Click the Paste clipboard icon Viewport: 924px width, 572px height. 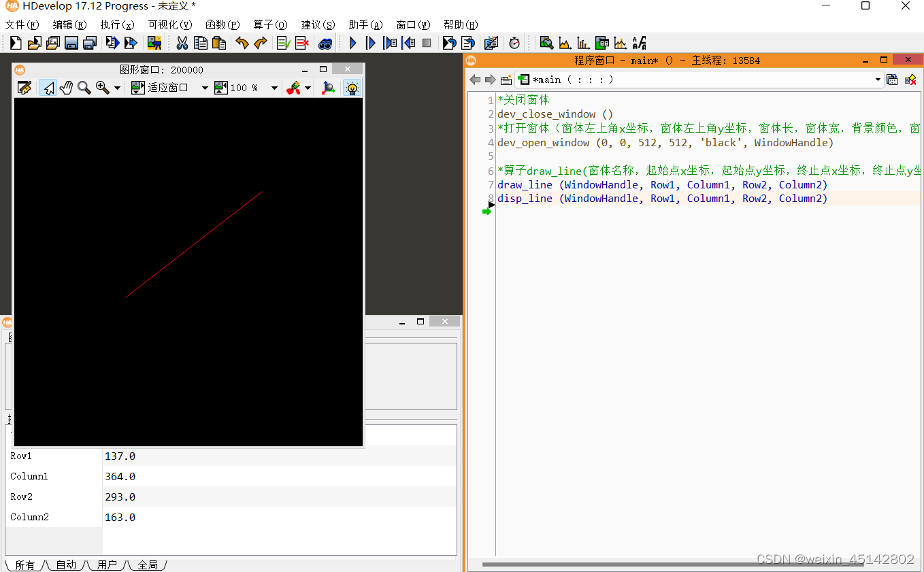(x=219, y=43)
